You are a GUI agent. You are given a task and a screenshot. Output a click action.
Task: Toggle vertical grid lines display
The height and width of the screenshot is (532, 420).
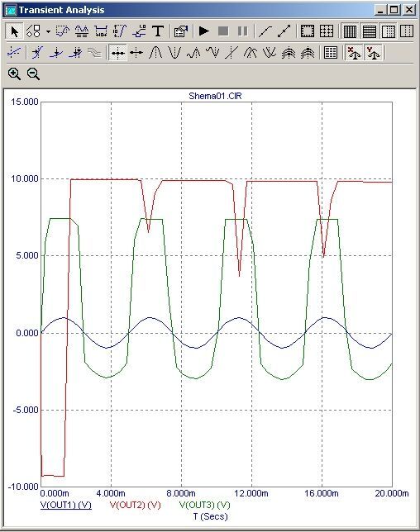point(350,31)
